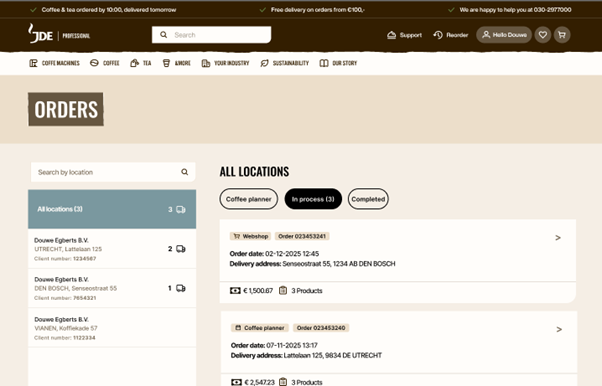Expand order 023453240 with the arrow
This screenshot has width=602, height=386.
[x=559, y=329]
